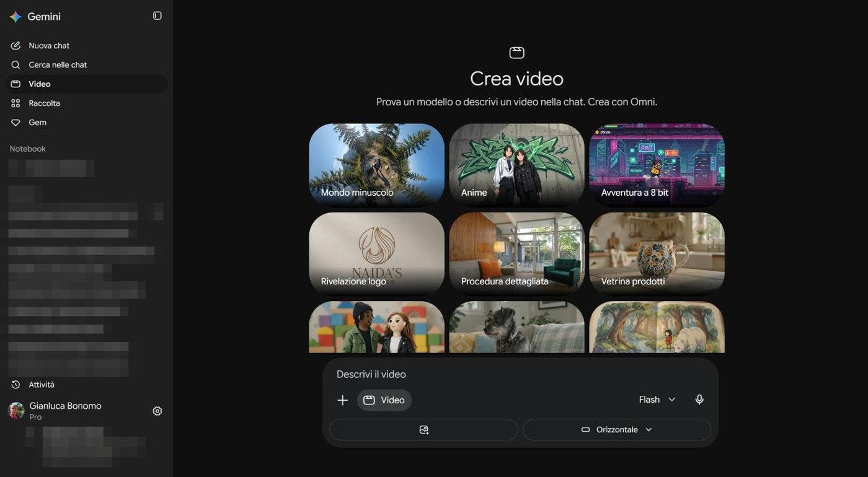Toggle the Video mode chip
This screenshot has height=477, width=868.
click(384, 400)
